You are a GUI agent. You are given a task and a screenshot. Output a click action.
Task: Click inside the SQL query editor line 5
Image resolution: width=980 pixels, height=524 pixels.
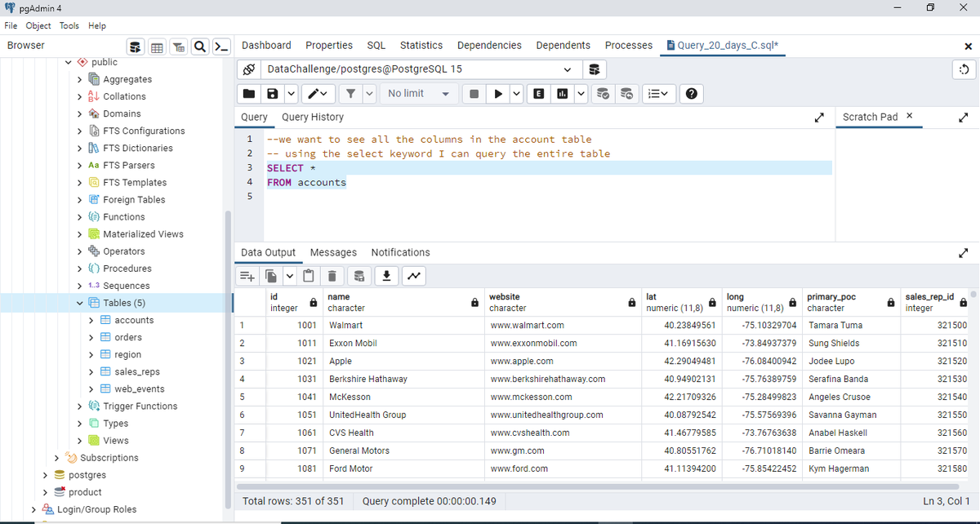click(x=547, y=197)
